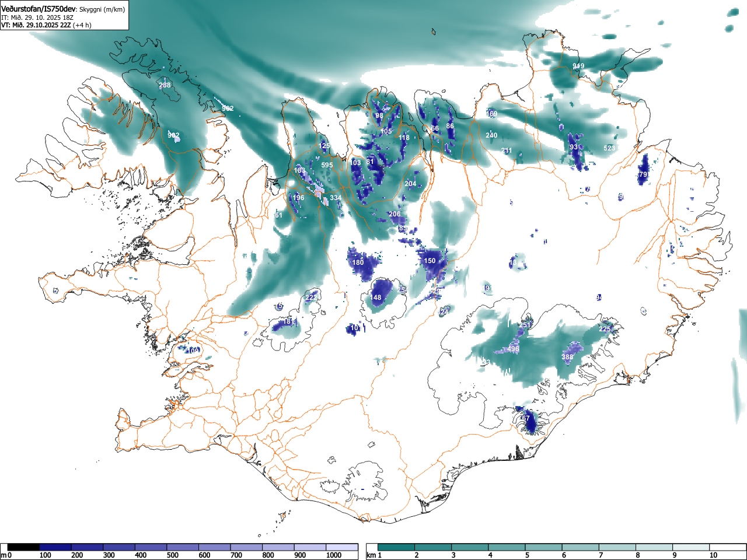
Task: Click the '204' visibility value
Action: (410, 184)
